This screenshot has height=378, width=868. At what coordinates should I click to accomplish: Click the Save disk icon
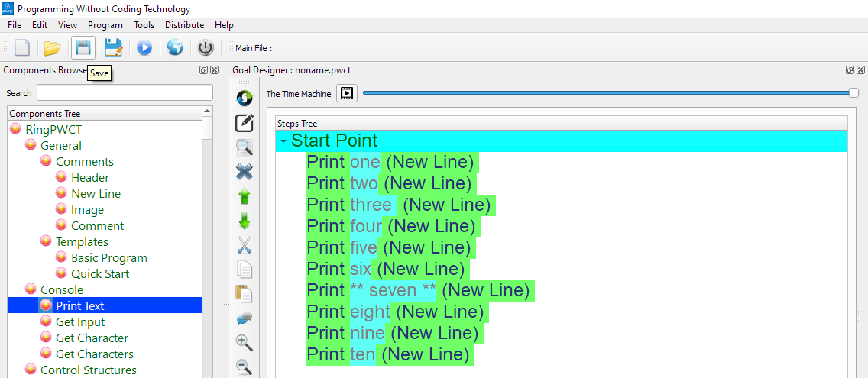(83, 48)
